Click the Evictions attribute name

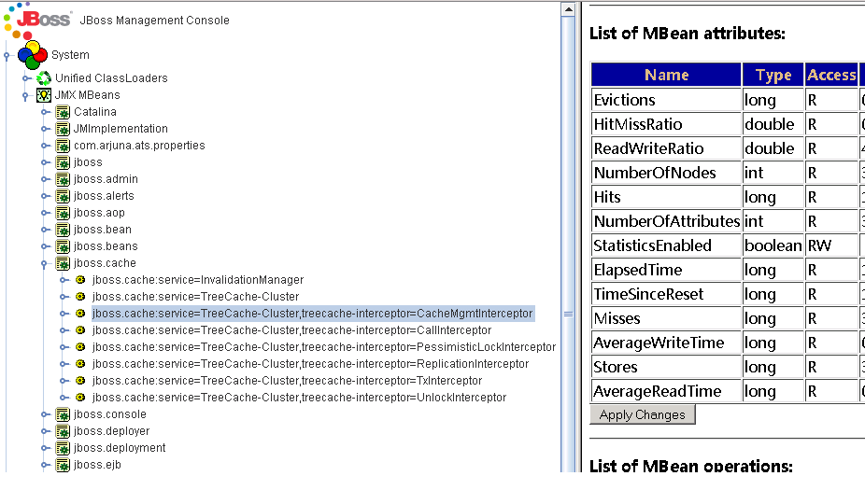[x=625, y=100]
